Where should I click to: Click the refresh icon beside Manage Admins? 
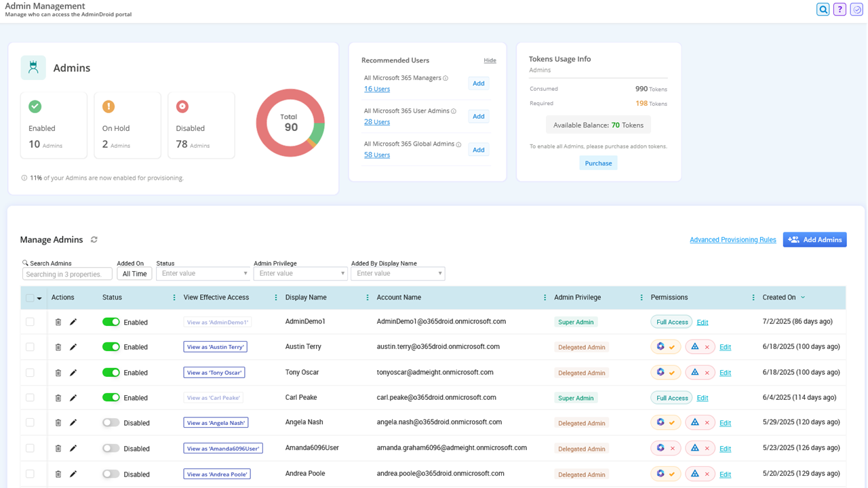coord(94,240)
